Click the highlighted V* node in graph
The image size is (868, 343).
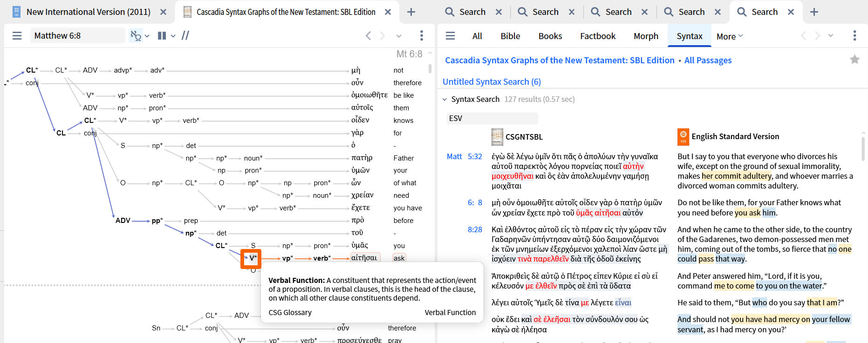[x=253, y=258]
